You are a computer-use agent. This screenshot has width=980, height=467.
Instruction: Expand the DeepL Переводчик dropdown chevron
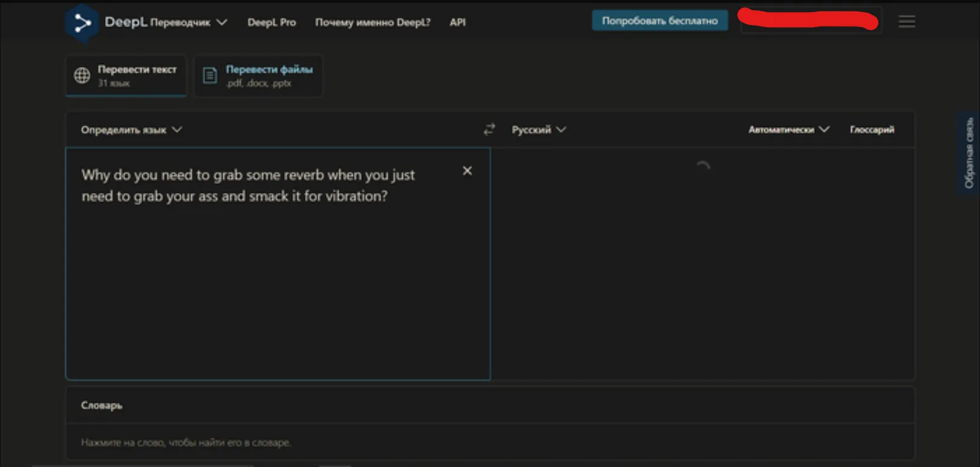[x=222, y=22]
